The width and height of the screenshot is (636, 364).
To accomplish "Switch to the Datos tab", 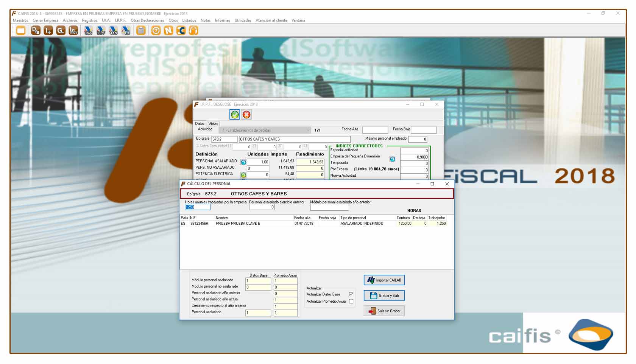I will (200, 124).
